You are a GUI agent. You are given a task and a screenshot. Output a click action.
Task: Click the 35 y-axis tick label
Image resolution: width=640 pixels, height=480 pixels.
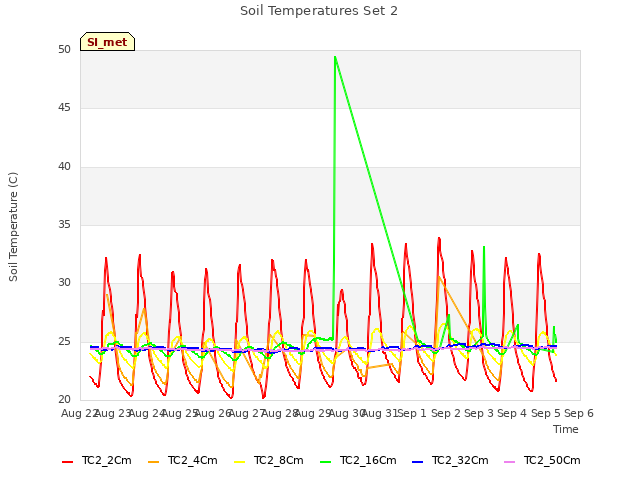coord(64,224)
